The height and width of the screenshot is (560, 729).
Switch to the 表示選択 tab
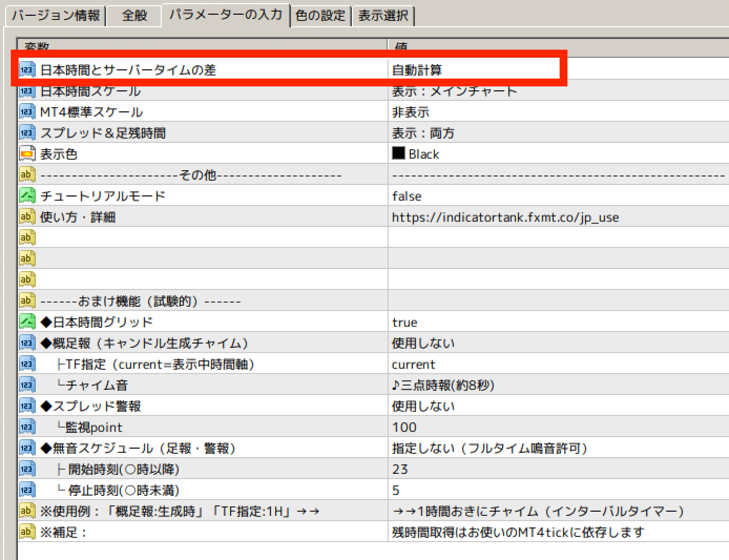(383, 15)
